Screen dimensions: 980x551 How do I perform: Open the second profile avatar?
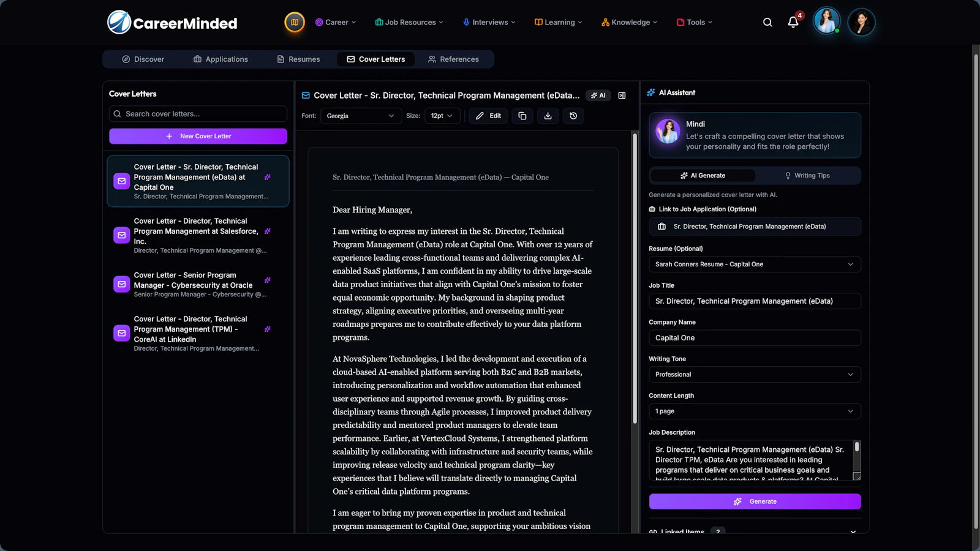861,22
